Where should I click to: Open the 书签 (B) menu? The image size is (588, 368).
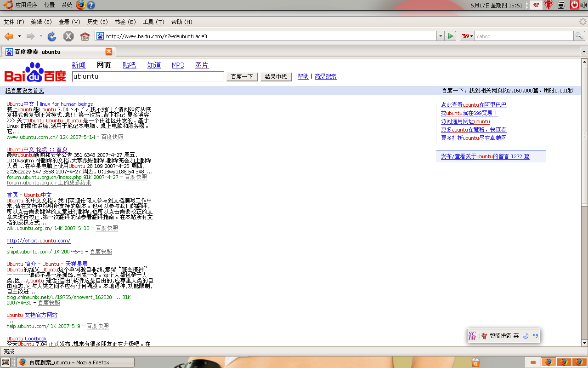click(125, 22)
